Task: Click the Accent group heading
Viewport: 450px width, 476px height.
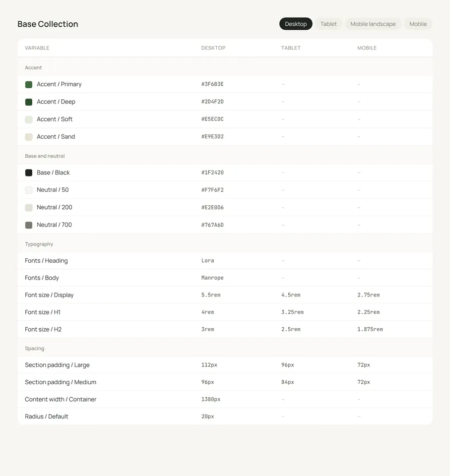Action: tap(33, 68)
